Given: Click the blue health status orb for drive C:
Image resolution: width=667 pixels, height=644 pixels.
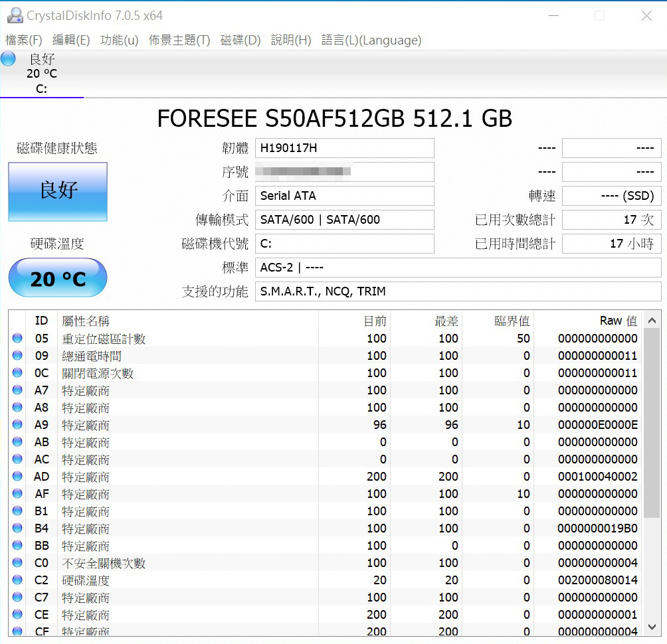Looking at the screenshot, I should pyautogui.click(x=9, y=58).
